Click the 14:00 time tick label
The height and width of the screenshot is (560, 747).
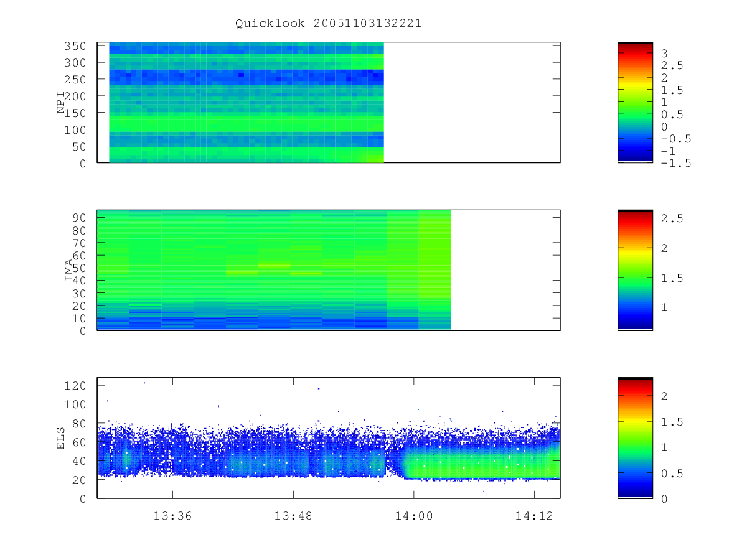pos(414,515)
